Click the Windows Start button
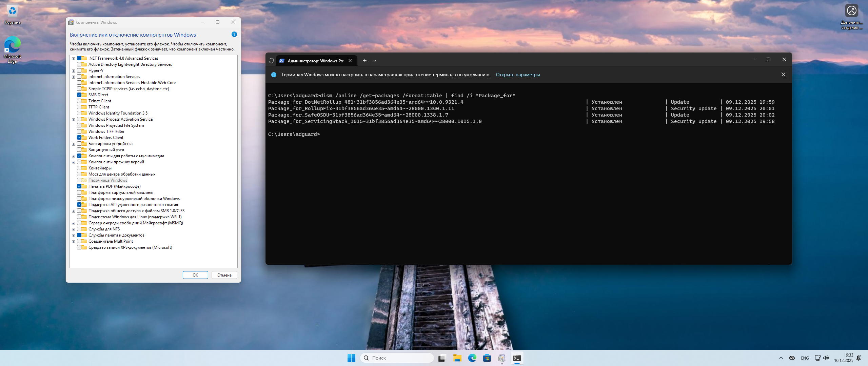Image resolution: width=868 pixels, height=366 pixels. 351,358
